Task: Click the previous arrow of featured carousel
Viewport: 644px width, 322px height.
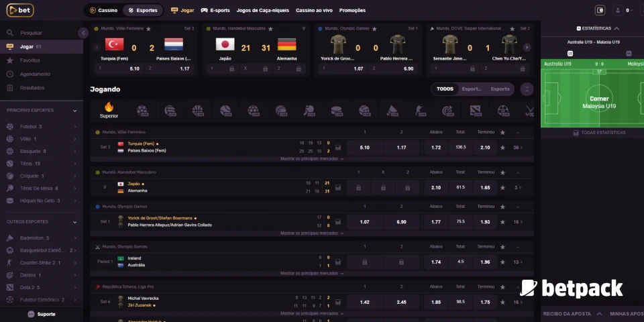Action: 97,48
